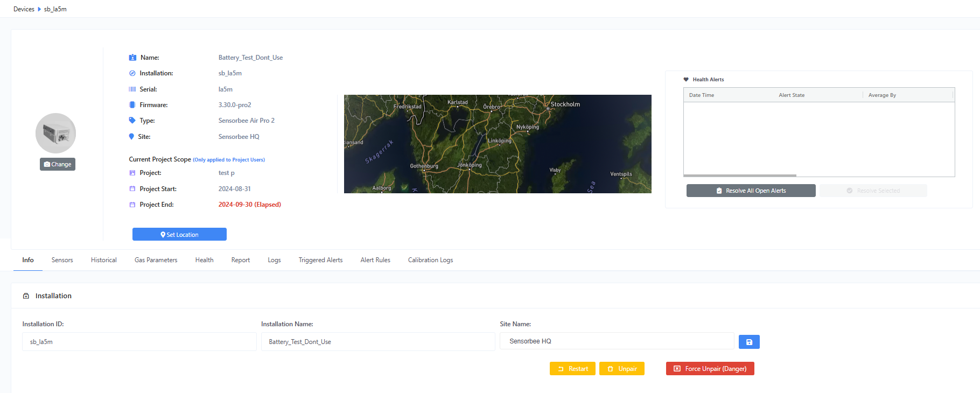Click the tag icon next to Type

(x=132, y=121)
